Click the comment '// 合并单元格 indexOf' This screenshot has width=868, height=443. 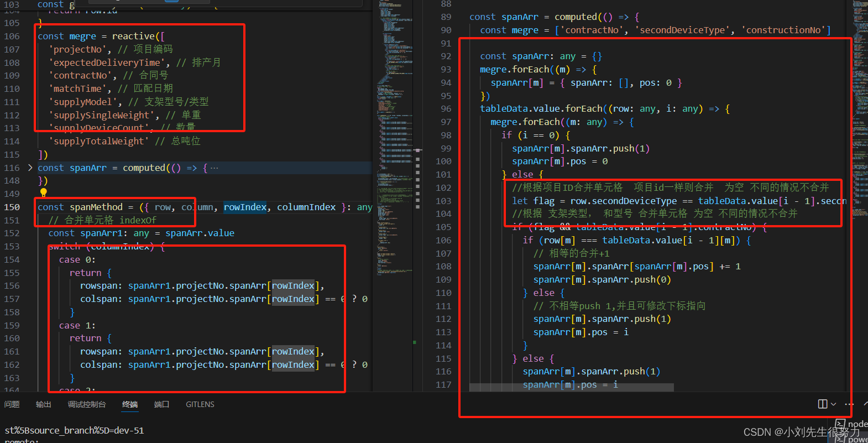point(102,220)
